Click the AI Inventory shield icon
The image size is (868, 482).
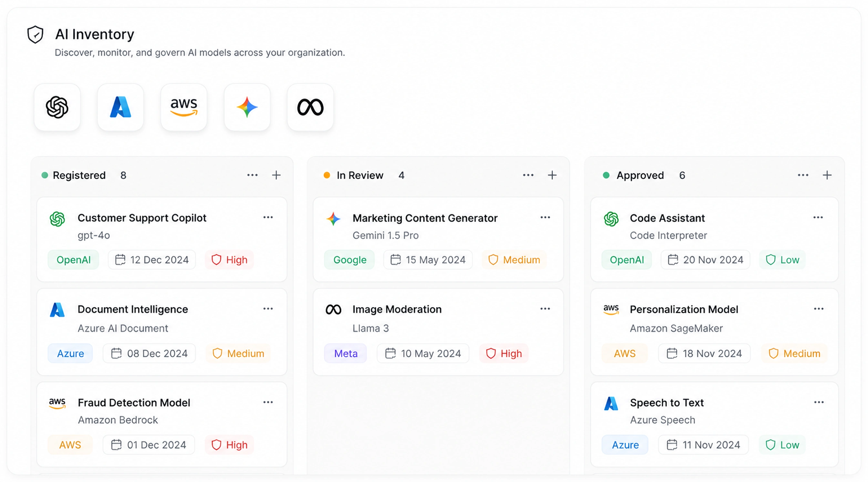tap(36, 34)
